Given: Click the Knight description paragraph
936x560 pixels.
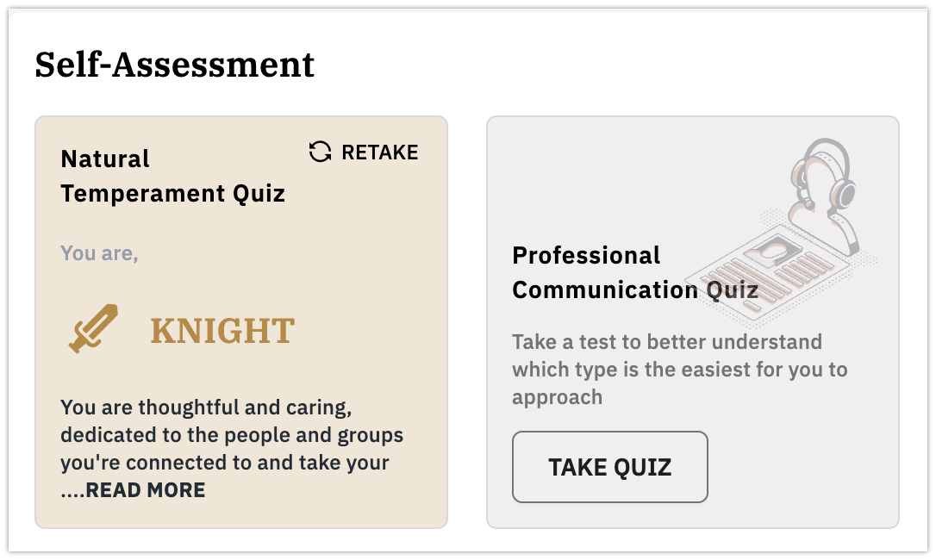Looking at the screenshot, I should point(232,448).
